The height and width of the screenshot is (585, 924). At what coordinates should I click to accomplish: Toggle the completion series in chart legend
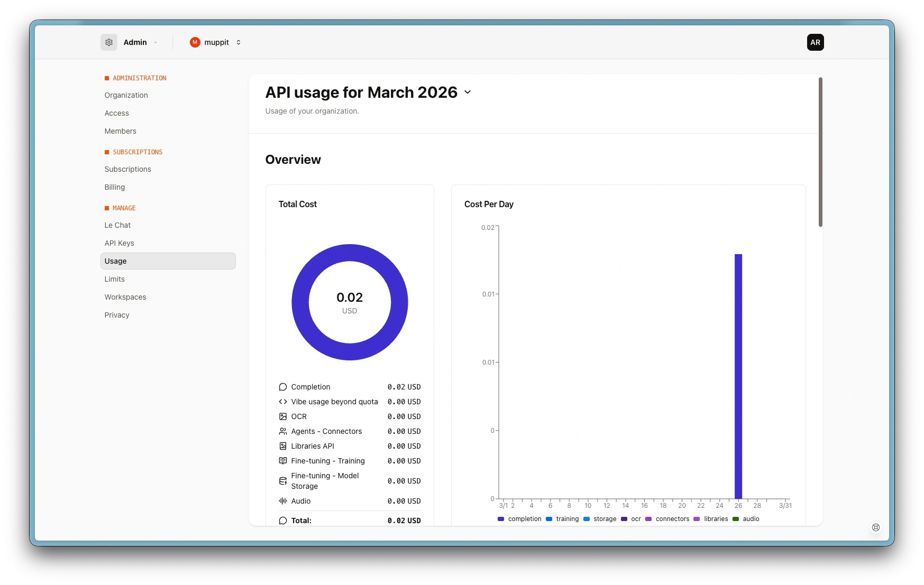(x=519, y=519)
